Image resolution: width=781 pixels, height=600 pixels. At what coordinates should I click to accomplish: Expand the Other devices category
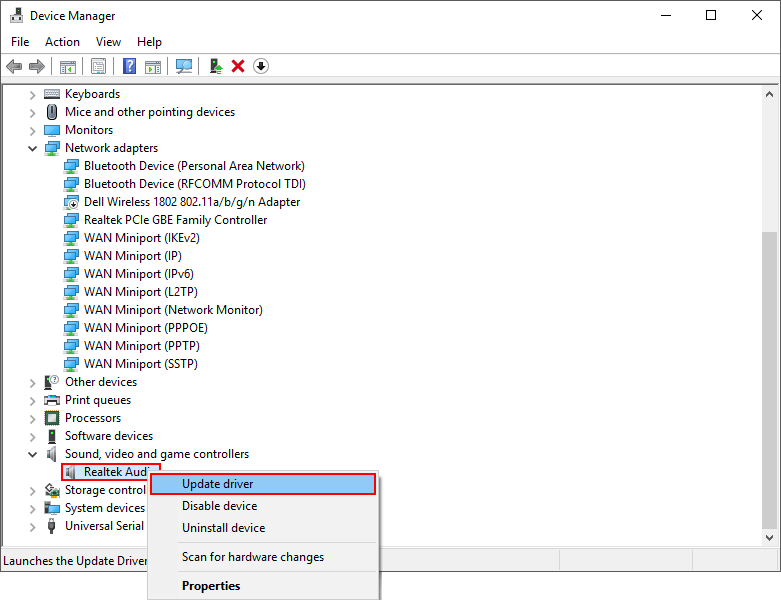coord(32,383)
